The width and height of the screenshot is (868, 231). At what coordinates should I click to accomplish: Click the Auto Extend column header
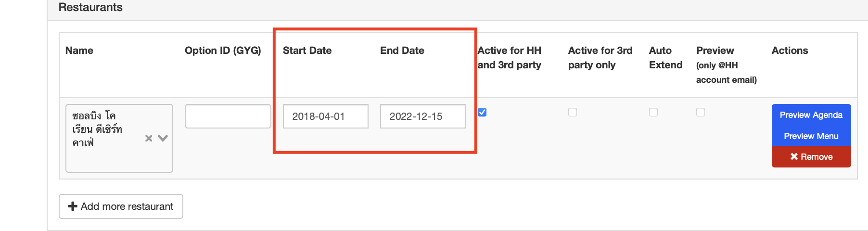coord(665,58)
